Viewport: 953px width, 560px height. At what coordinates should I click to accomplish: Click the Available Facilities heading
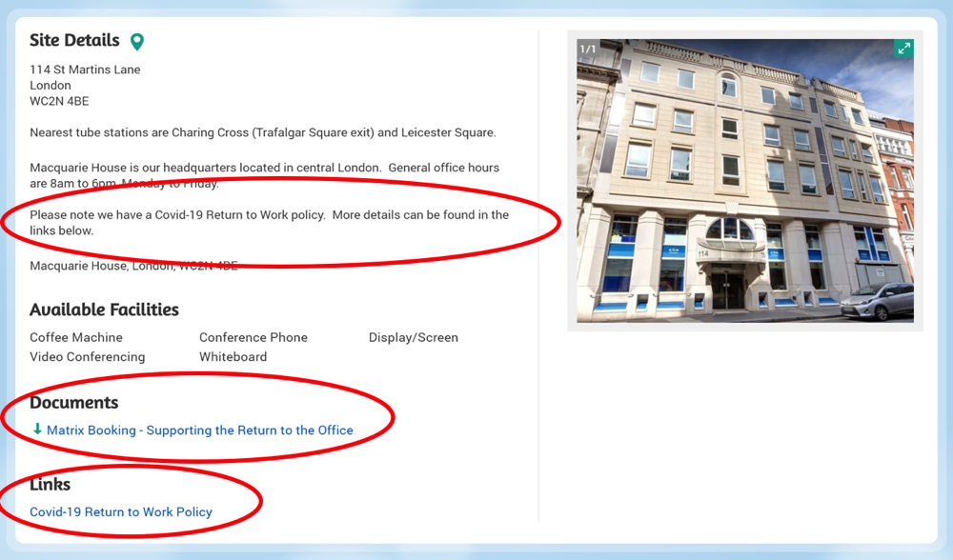[x=104, y=310]
